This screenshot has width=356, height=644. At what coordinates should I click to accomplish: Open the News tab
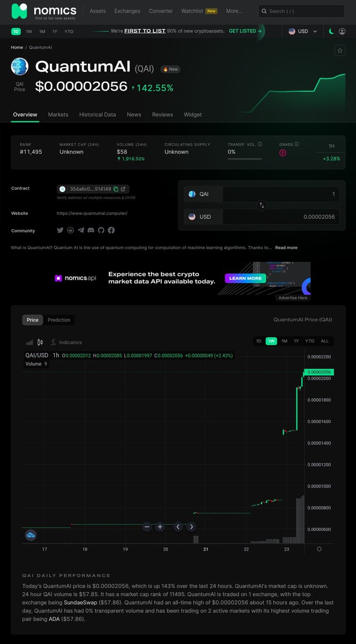134,114
